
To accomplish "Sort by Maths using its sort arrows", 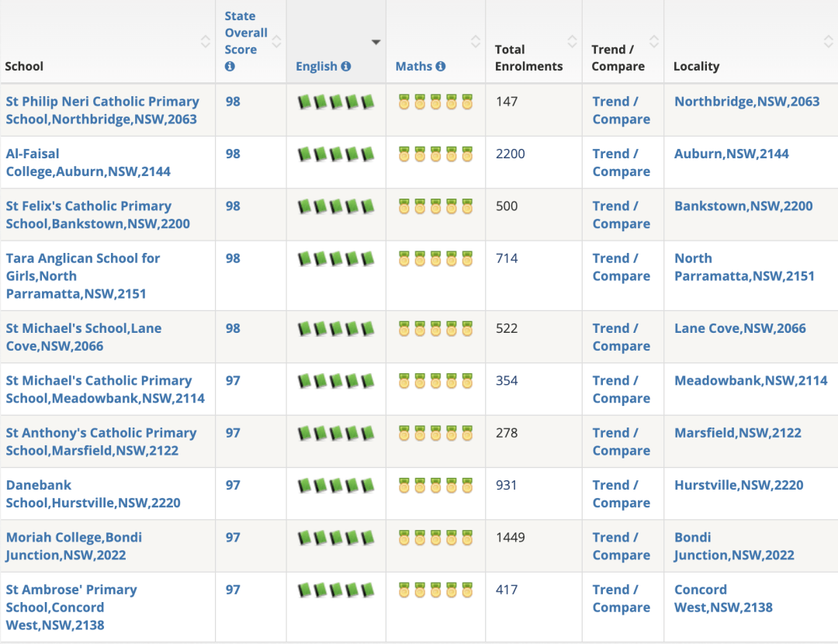I will pos(475,41).
